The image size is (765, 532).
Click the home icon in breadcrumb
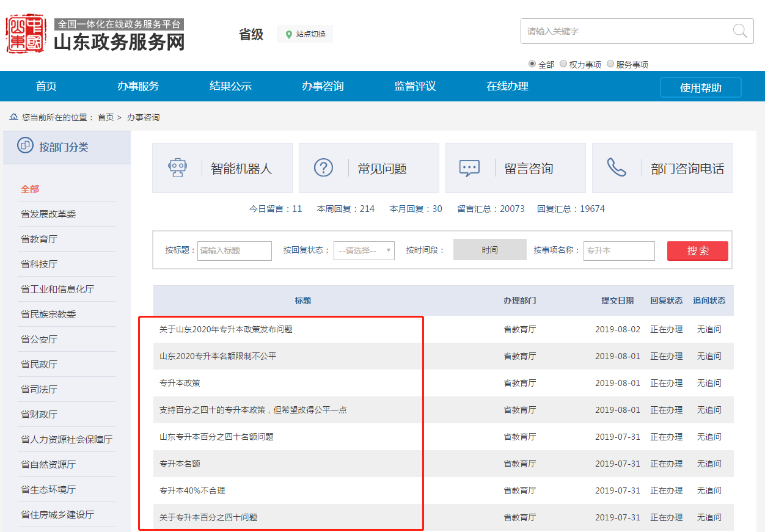13,117
